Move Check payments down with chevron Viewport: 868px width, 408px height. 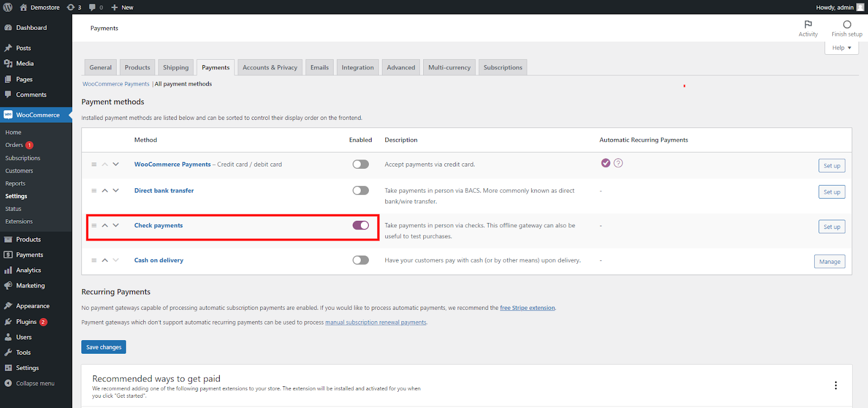116,225
